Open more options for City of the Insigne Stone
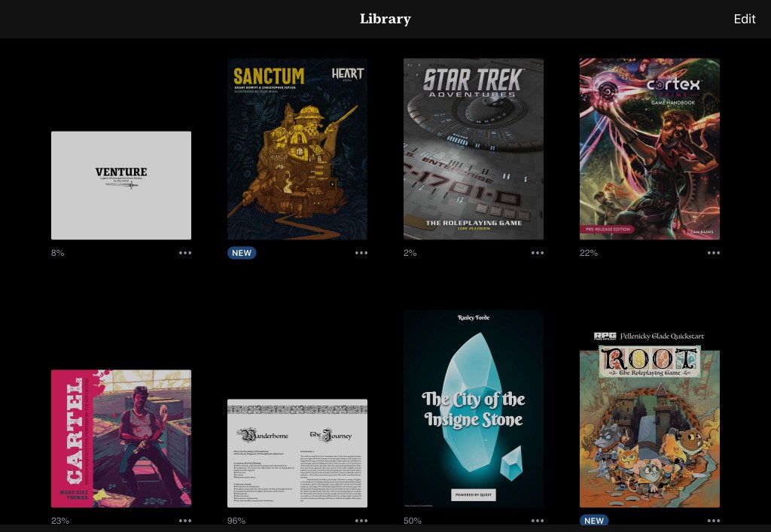 [538, 520]
